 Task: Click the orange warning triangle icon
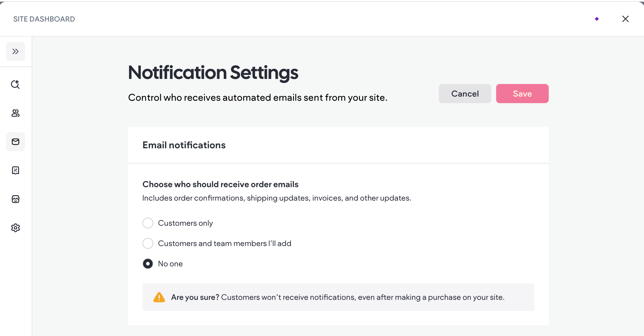click(x=159, y=297)
